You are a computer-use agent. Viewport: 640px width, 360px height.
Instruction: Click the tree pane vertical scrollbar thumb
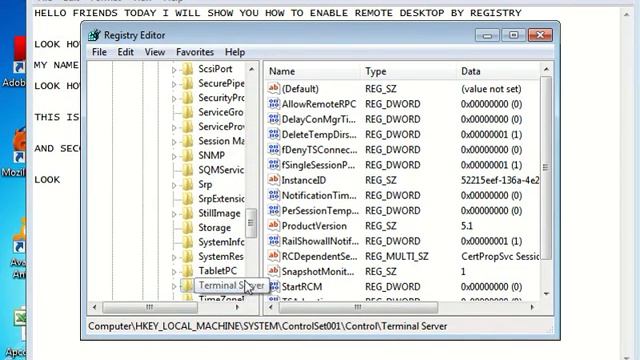click(251, 223)
